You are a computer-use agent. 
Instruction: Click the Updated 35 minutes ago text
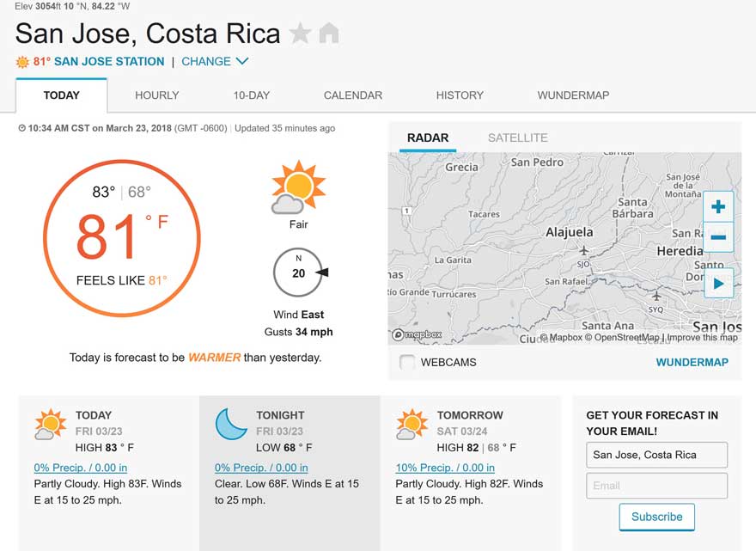click(284, 128)
